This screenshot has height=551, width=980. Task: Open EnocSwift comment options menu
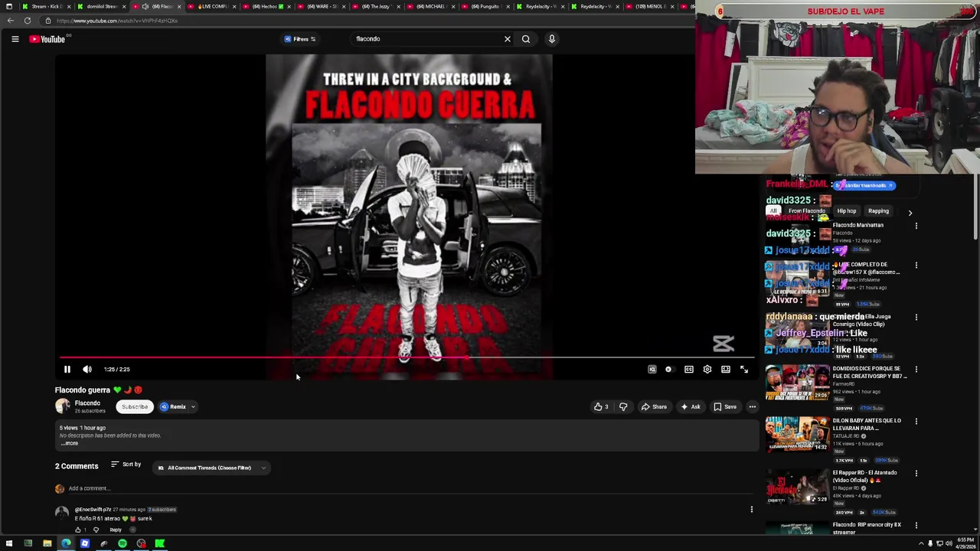click(751, 510)
